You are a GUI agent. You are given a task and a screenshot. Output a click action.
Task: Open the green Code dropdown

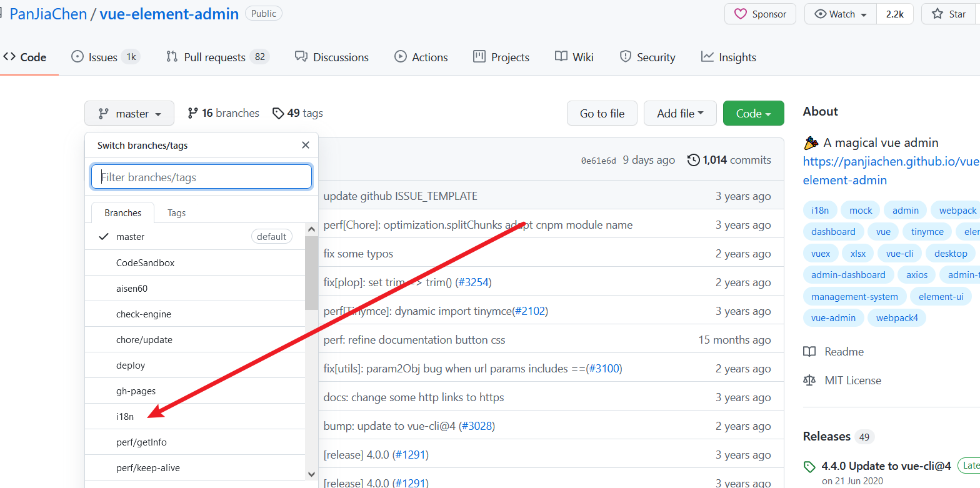753,113
